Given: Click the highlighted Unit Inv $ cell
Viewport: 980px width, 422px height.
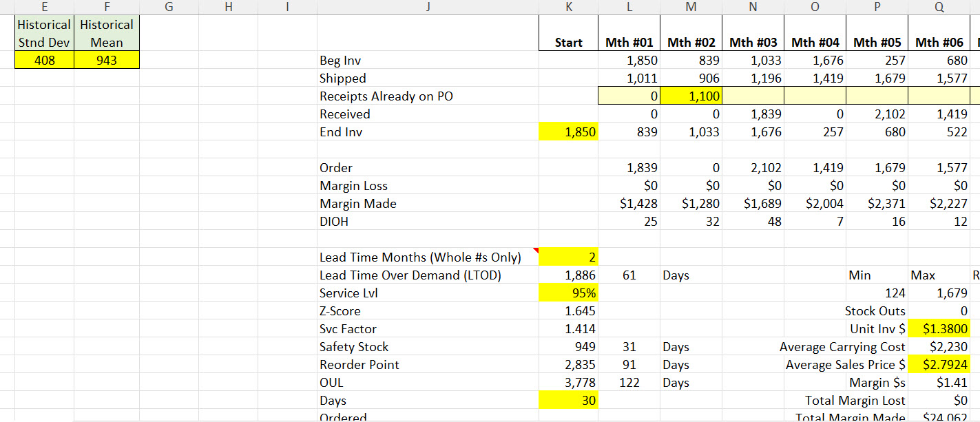Looking at the screenshot, I should tap(939, 328).
